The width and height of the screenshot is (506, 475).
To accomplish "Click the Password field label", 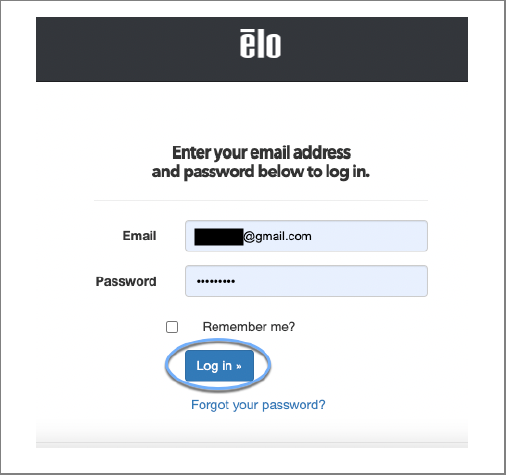I will coord(126,281).
